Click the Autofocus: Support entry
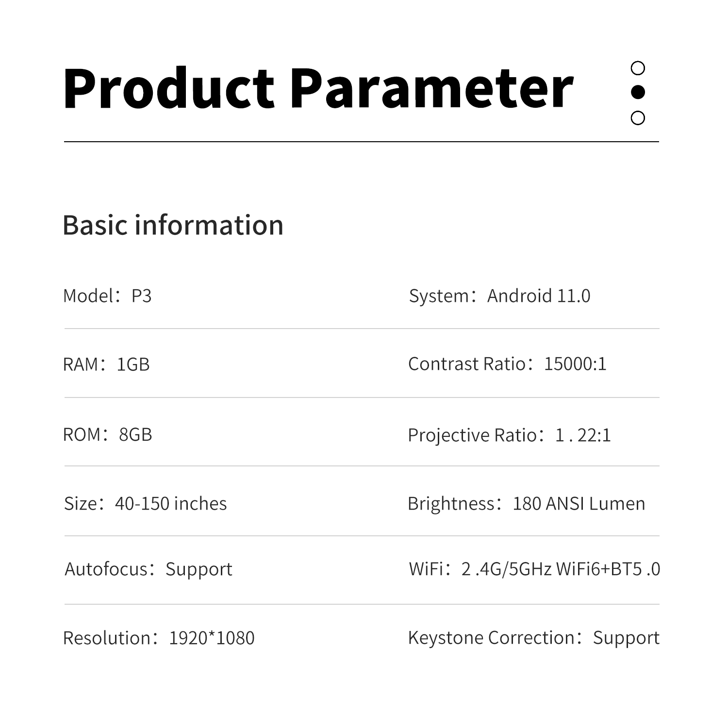 149,569
